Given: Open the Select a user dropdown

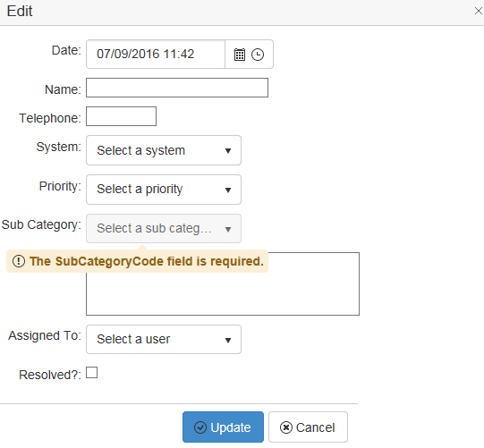Looking at the screenshot, I should coord(164,340).
